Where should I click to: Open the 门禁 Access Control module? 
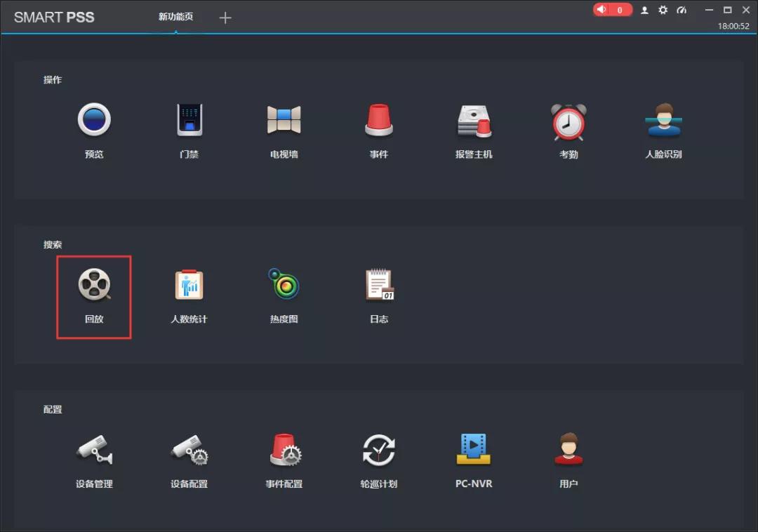coord(188,126)
